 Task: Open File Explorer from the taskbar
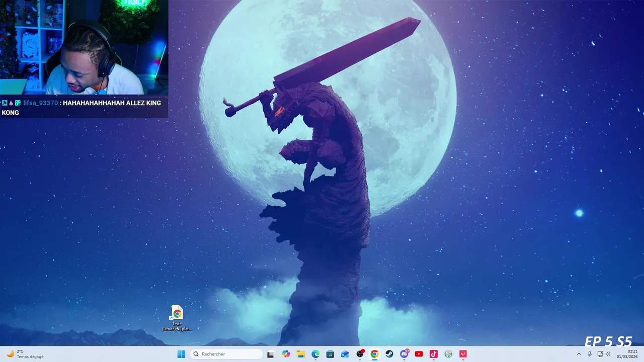(x=301, y=354)
